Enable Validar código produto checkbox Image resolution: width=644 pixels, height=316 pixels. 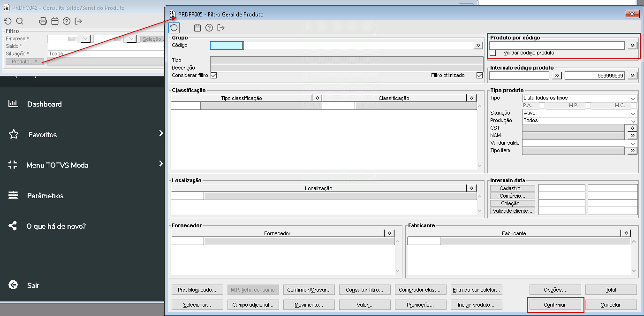(x=492, y=53)
